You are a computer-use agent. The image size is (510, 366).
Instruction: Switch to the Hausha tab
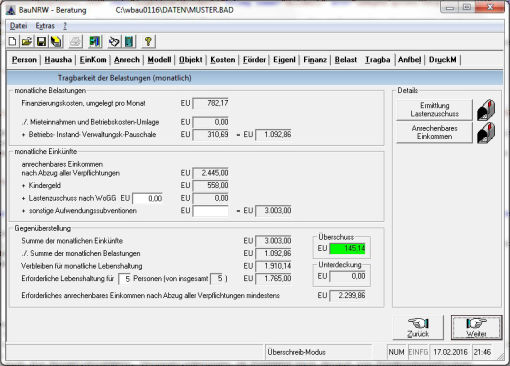[x=58, y=60]
